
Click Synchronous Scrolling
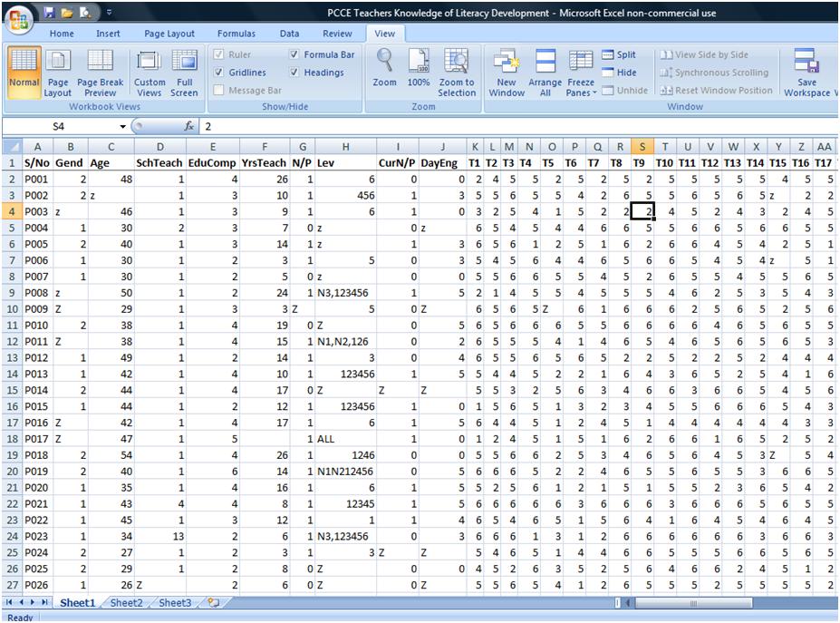(x=713, y=73)
